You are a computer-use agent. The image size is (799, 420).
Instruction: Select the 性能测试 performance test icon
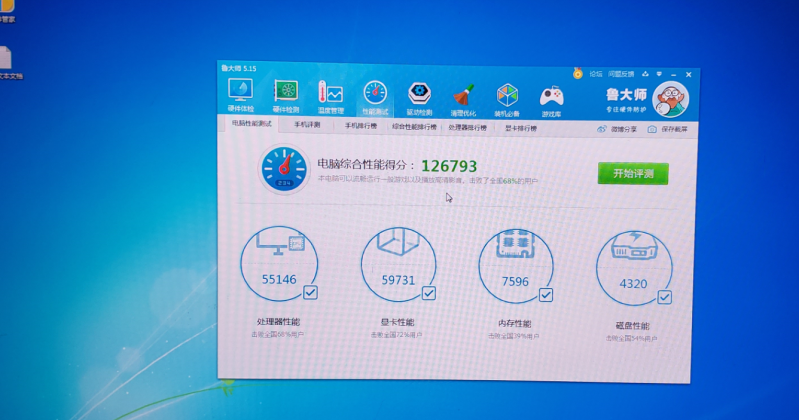[375, 97]
